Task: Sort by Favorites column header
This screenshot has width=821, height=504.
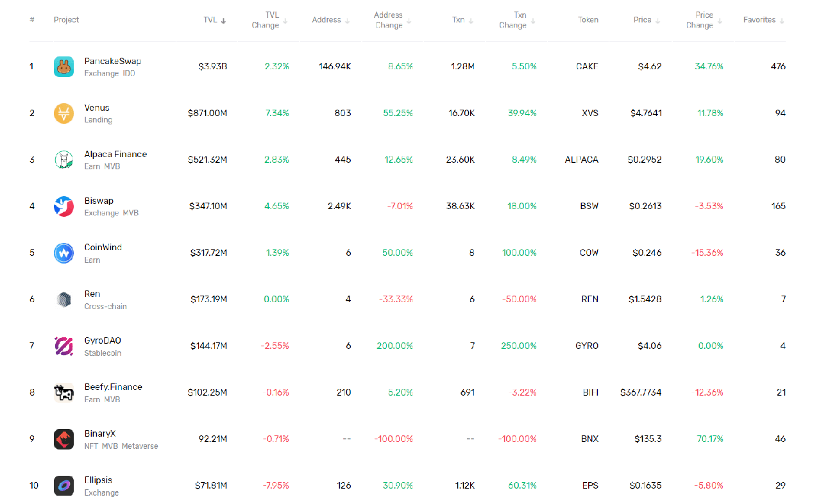Action: [764, 20]
